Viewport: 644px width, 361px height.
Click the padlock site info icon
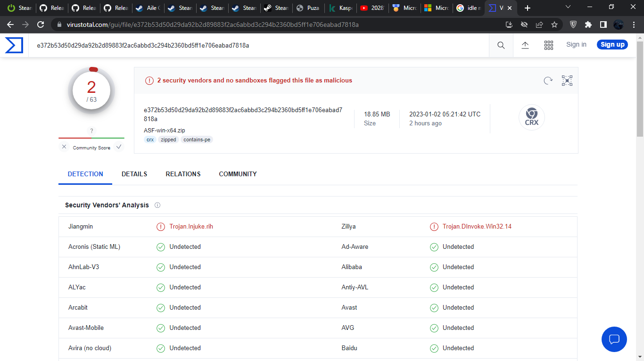pos(59,25)
